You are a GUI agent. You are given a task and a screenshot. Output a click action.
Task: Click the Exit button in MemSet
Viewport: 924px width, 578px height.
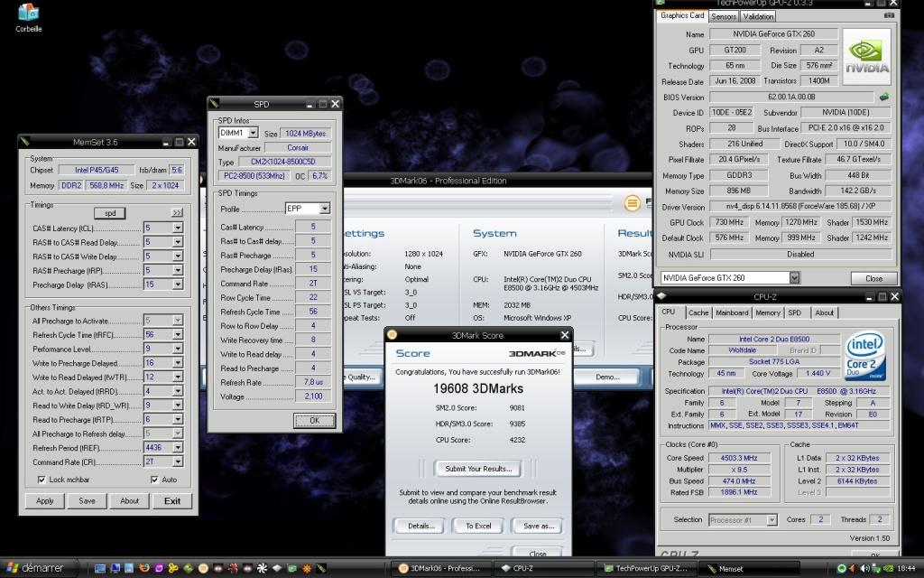tap(172, 500)
